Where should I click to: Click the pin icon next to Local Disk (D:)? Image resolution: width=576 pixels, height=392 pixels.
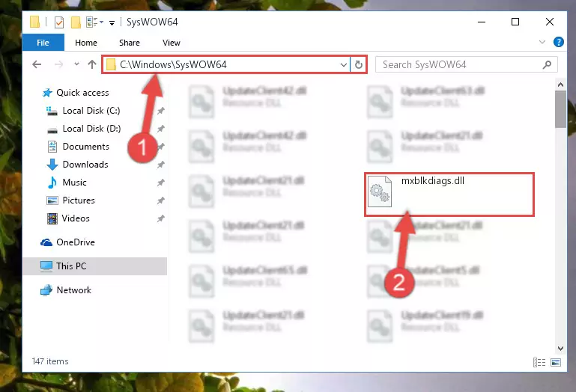[x=161, y=129]
